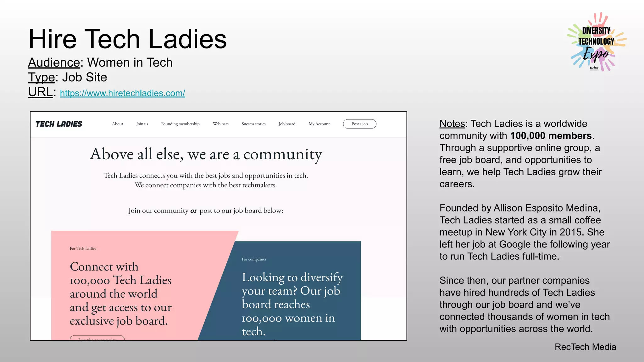Open the About menu item
Screen dimensions: 644x362
point(118,124)
